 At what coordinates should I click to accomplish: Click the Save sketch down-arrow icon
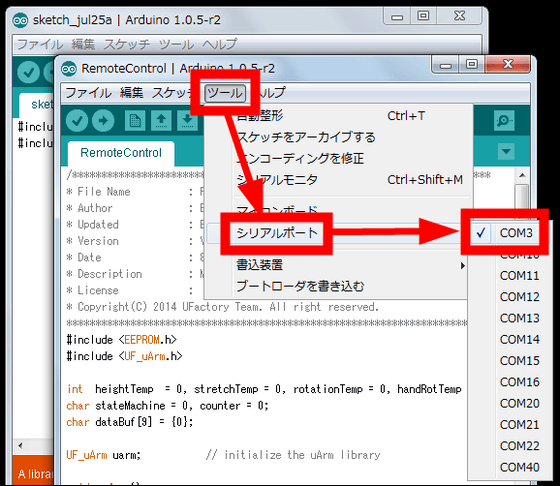coord(187,121)
